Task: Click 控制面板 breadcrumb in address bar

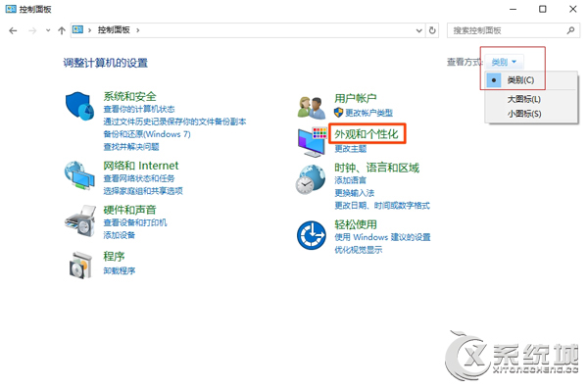Action: click(x=114, y=29)
